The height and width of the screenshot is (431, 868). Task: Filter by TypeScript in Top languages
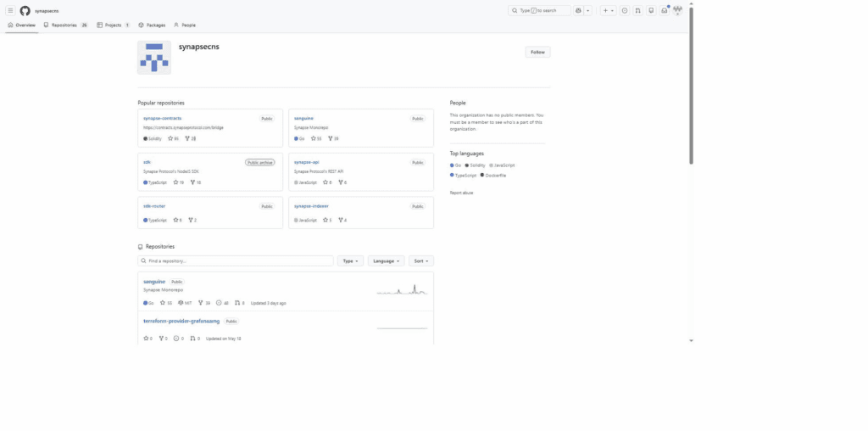pyautogui.click(x=464, y=175)
